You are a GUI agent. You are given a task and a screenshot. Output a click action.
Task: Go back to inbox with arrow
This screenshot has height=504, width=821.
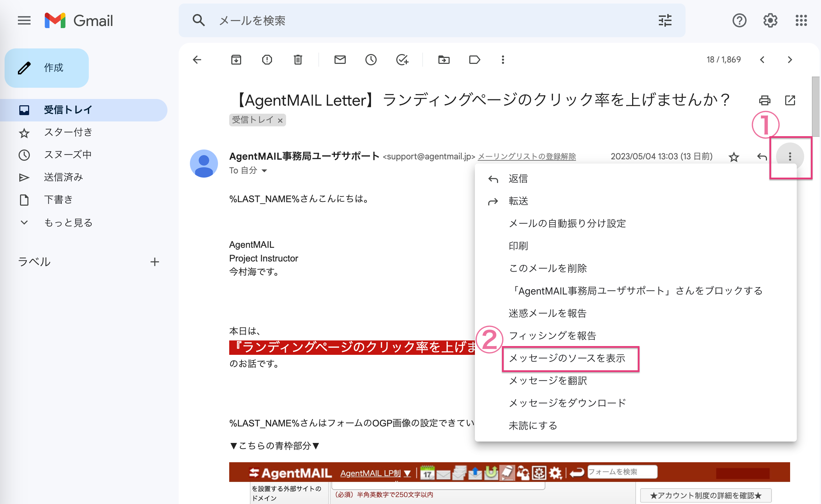click(197, 60)
